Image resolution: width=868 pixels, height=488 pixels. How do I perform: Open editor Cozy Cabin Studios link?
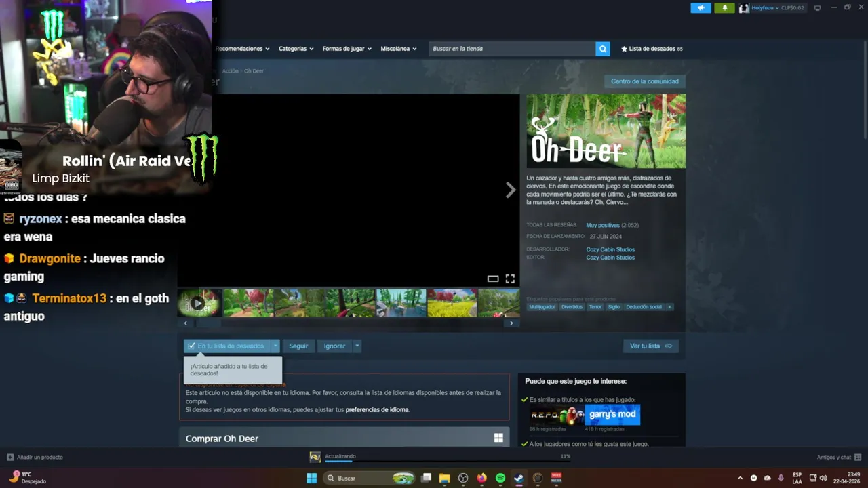(610, 258)
